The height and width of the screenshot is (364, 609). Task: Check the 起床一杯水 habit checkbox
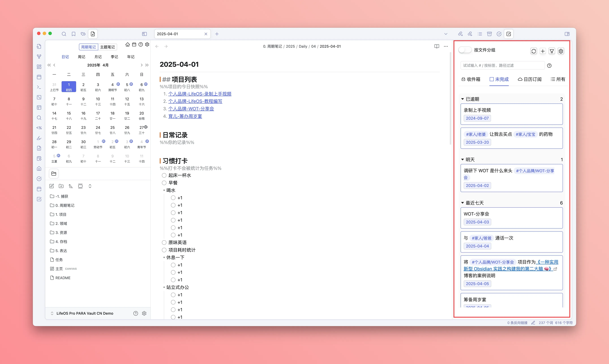164,175
